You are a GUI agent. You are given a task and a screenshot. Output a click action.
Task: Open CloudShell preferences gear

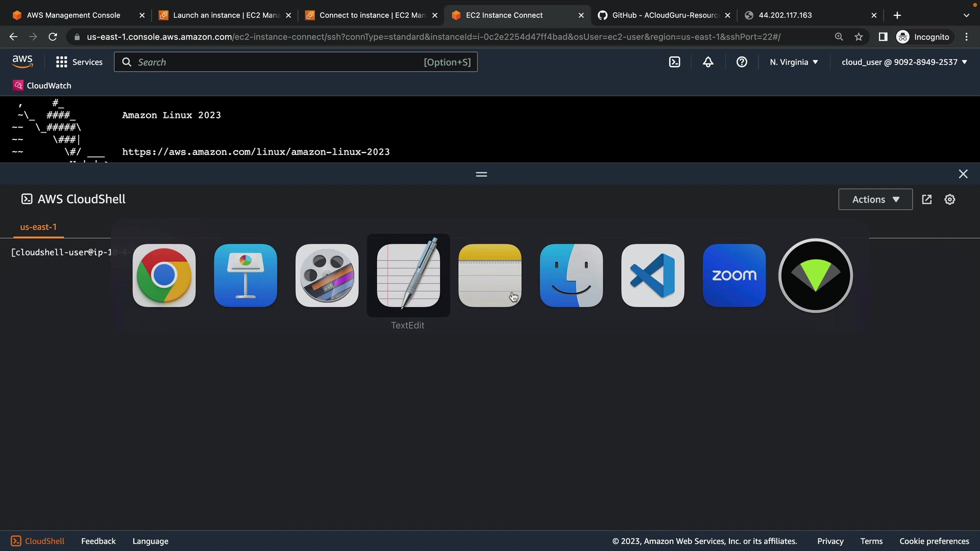[x=949, y=199]
